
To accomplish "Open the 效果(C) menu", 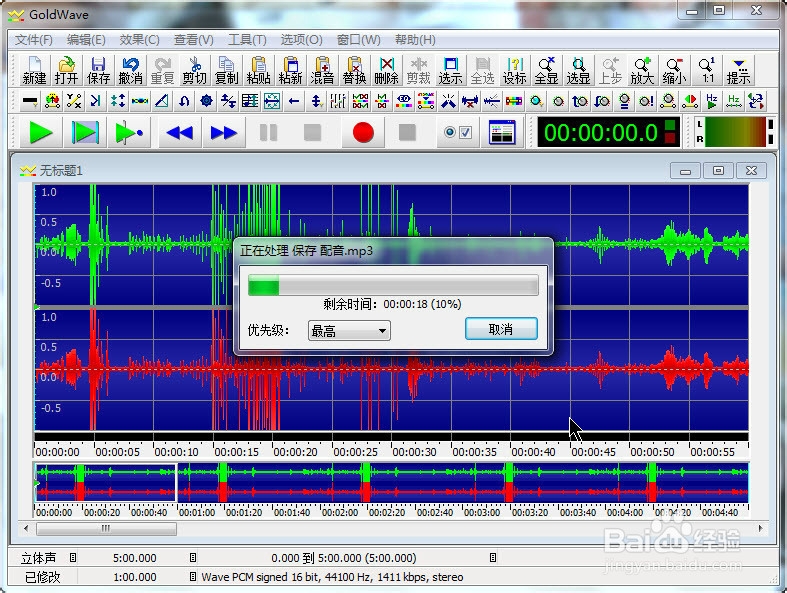I will tap(140, 40).
